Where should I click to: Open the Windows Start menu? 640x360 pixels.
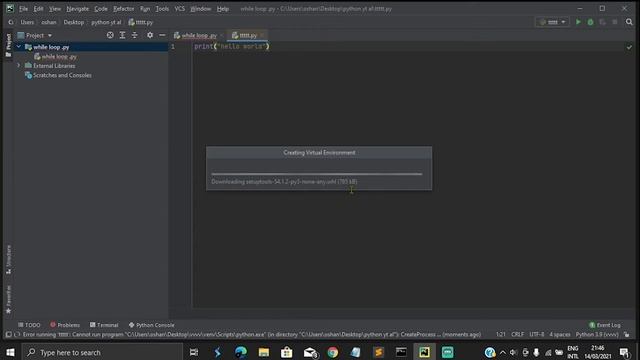click(x=10, y=352)
